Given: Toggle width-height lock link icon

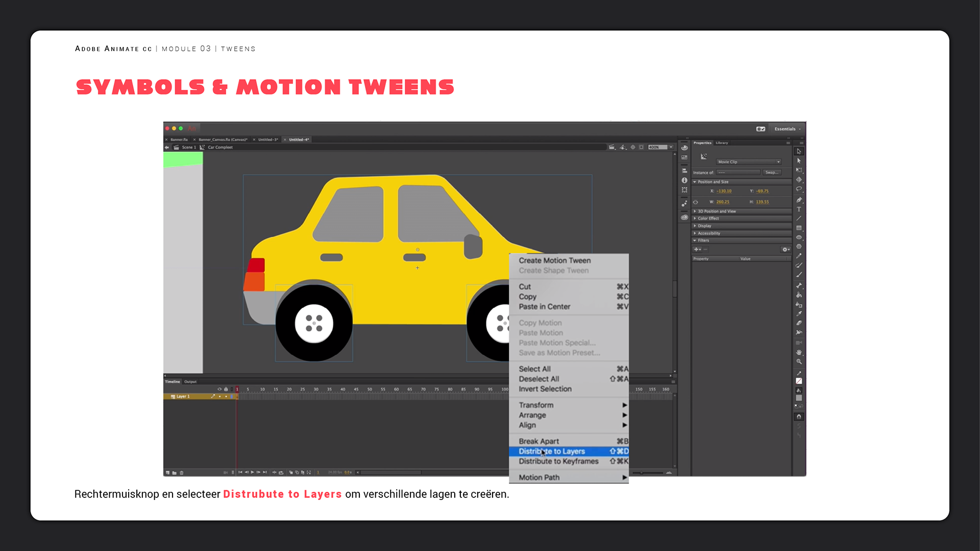Looking at the screenshot, I should click(x=695, y=202).
